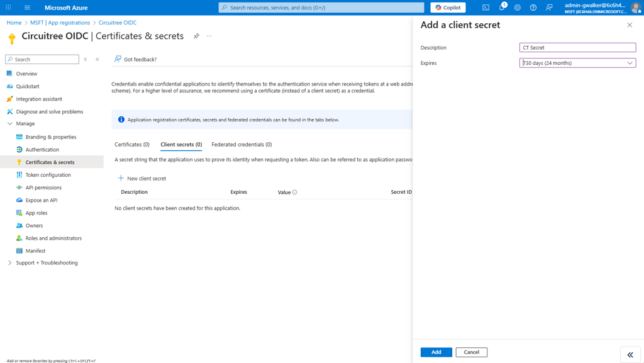644x363 pixels.
Task: Collapse the left navigation menu
Action: 97,59
